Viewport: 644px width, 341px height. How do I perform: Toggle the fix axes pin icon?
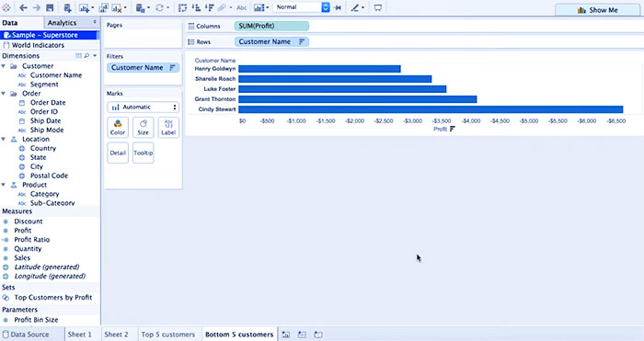tap(338, 7)
